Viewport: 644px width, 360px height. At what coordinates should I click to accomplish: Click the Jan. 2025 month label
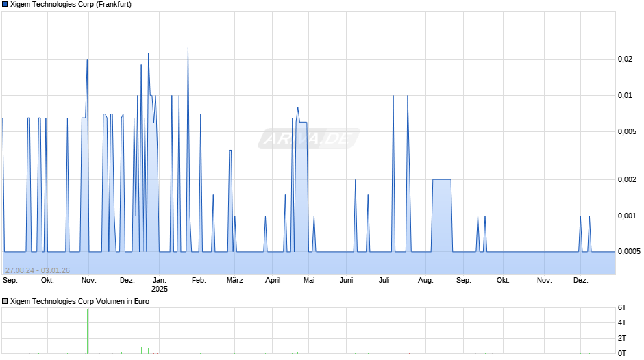pos(160,285)
